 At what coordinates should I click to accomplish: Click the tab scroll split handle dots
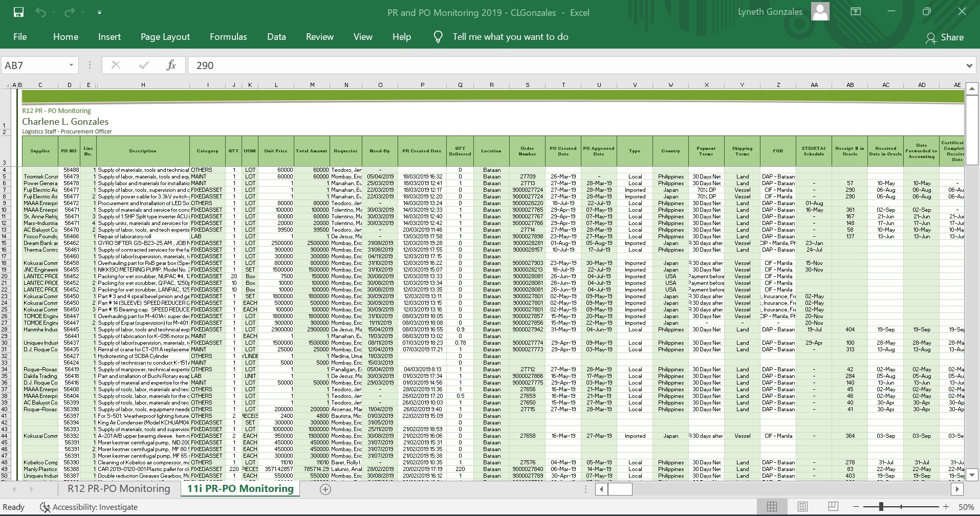pyautogui.click(x=586, y=489)
